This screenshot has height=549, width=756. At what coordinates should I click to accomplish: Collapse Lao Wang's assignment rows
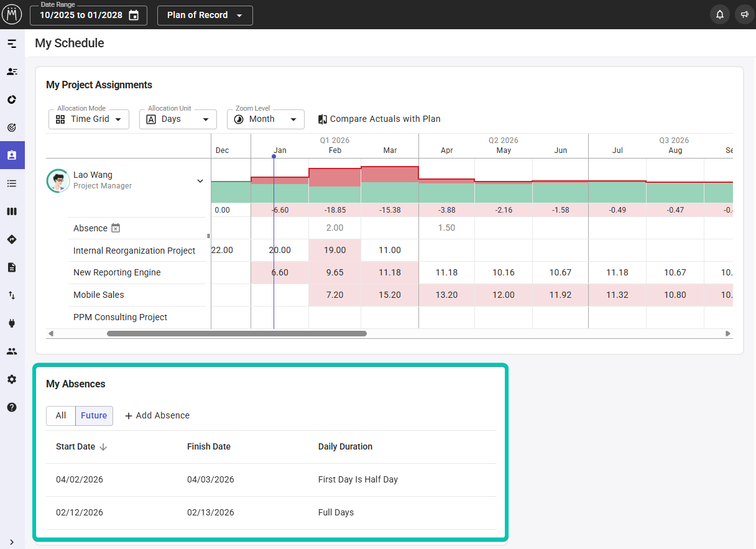(200, 181)
